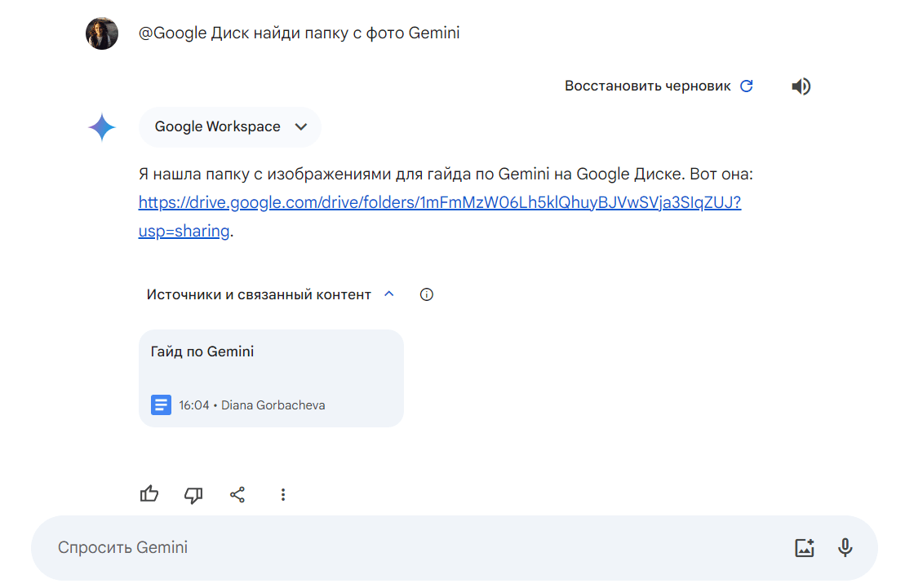
Task: Click the blue Google Docs file icon
Action: (161, 405)
